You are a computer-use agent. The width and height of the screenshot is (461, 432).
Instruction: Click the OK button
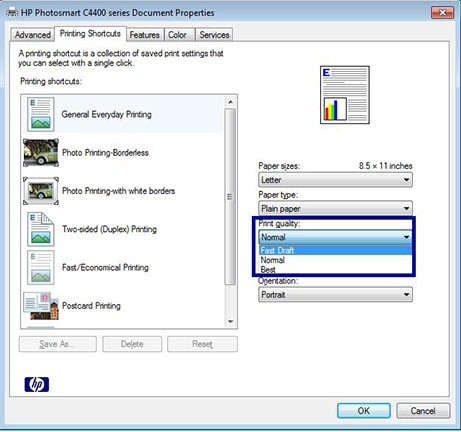click(364, 411)
